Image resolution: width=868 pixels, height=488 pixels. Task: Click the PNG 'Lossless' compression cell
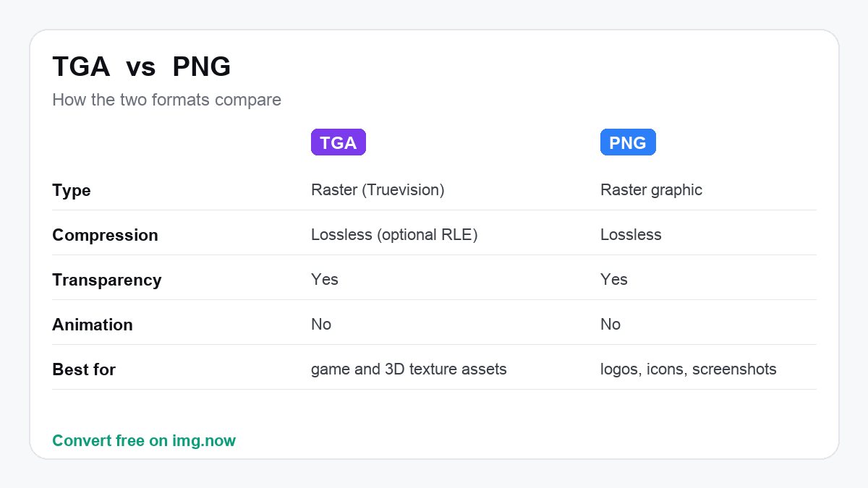[631, 235]
